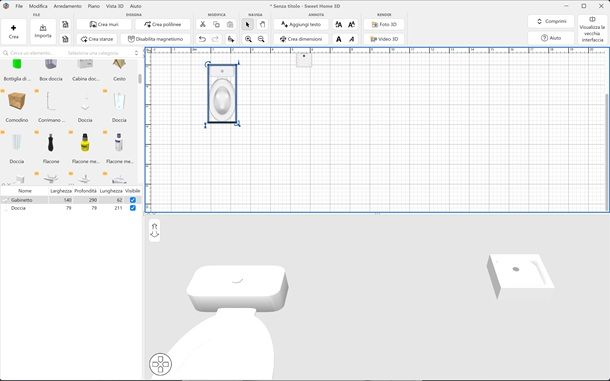The height and width of the screenshot is (381, 610).
Task: Open the Vista 3D menu
Action: (115, 6)
